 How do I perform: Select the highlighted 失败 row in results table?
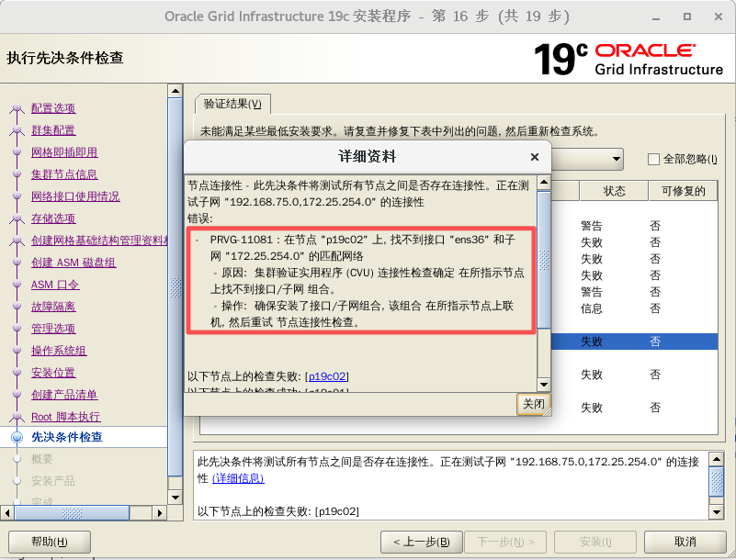634,342
